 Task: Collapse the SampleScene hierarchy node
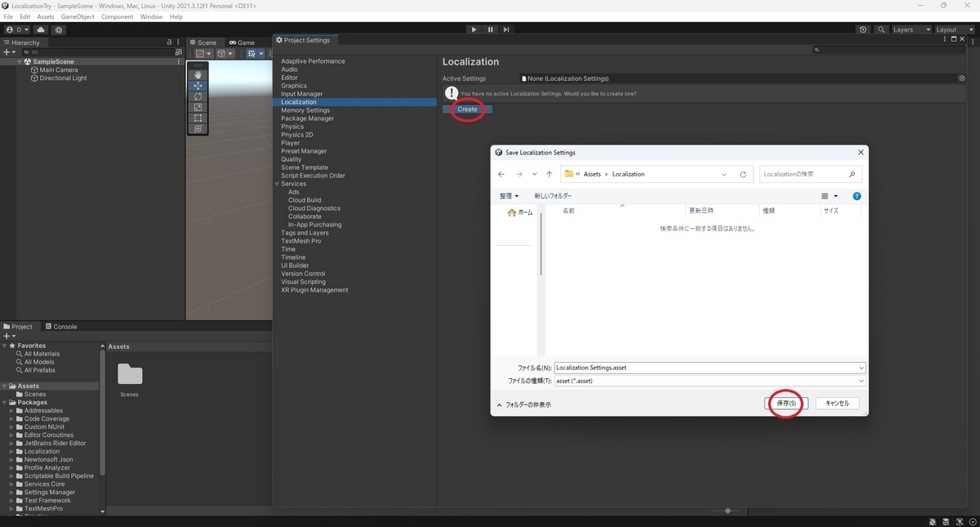[20, 62]
